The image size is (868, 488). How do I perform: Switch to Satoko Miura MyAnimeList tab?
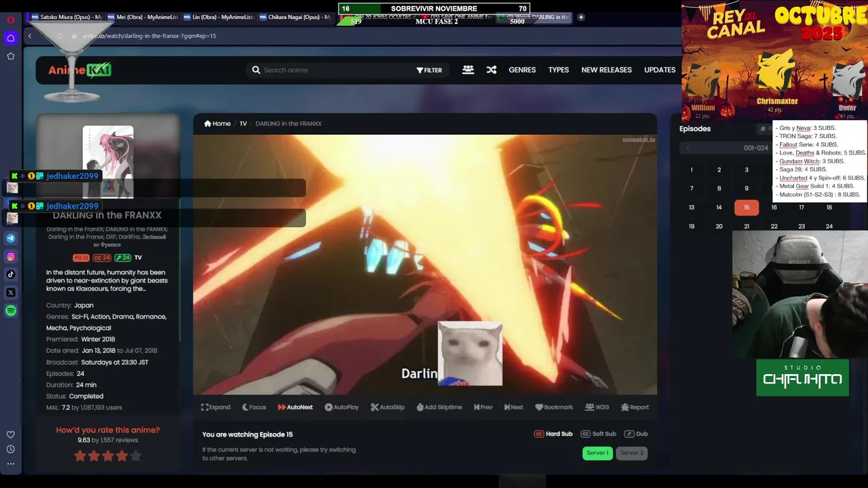tap(66, 17)
